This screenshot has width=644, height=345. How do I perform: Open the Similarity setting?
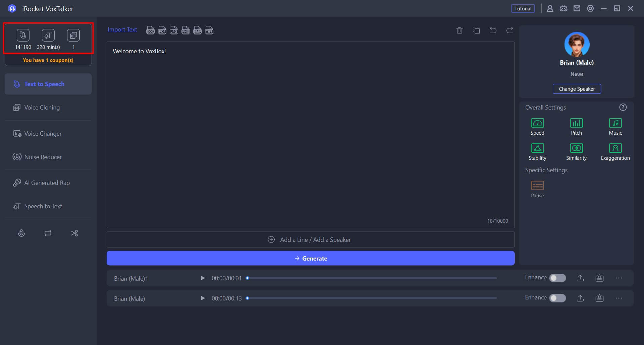(x=576, y=152)
